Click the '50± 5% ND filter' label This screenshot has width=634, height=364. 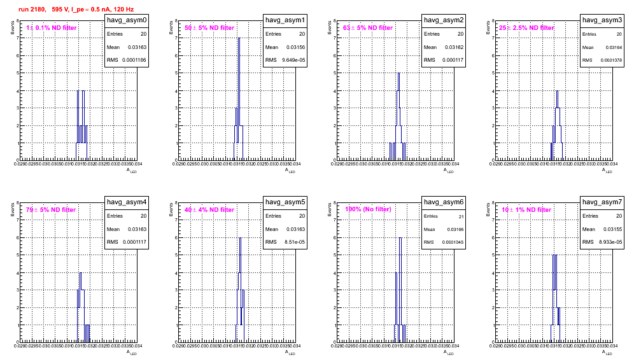[x=209, y=28]
